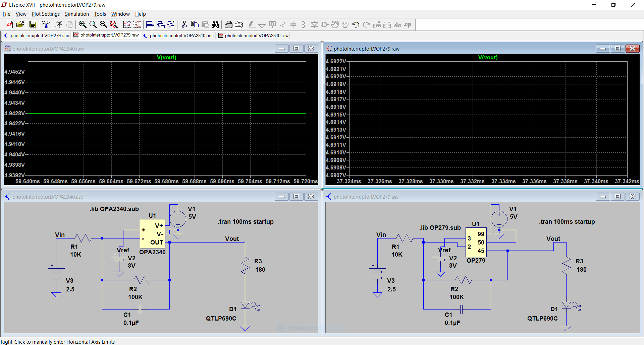644x345 pixels.
Task: Click the .op SPICE directive icon
Action: click(x=408, y=24)
